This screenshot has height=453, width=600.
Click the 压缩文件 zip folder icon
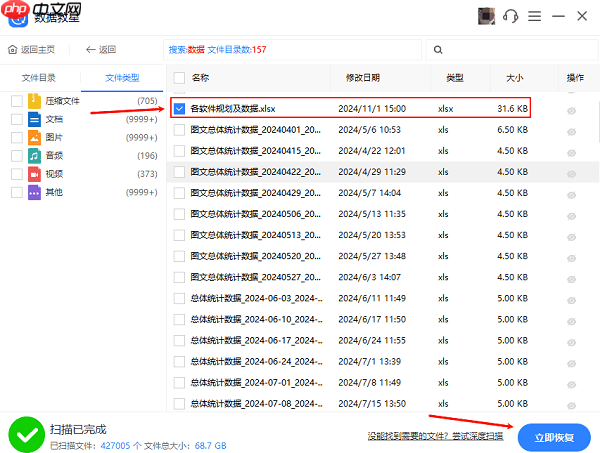(34, 101)
